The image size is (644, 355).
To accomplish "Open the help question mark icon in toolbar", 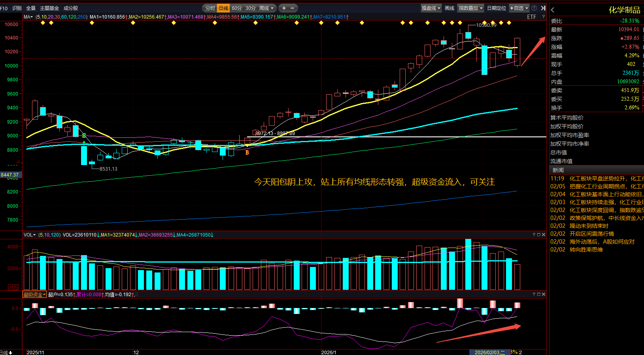I will coord(534,8).
